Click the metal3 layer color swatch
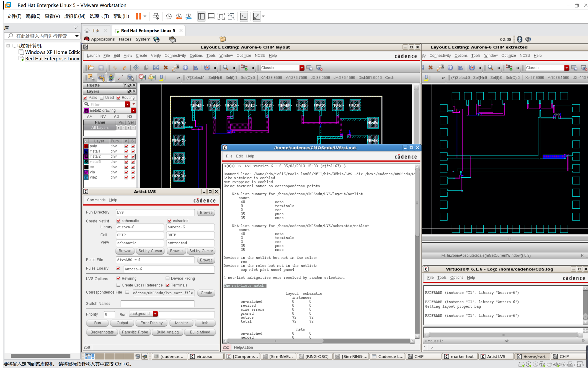 coord(86,162)
